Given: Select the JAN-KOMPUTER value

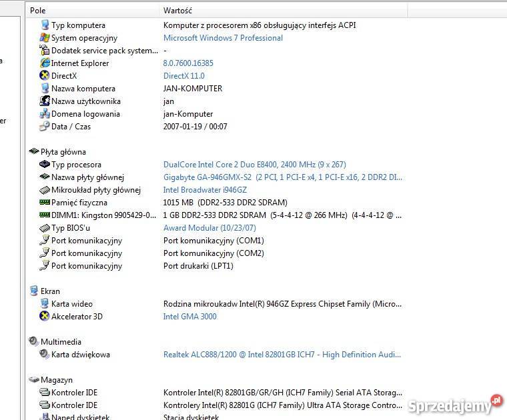Looking at the screenshot, I should (x=193, y=89).
